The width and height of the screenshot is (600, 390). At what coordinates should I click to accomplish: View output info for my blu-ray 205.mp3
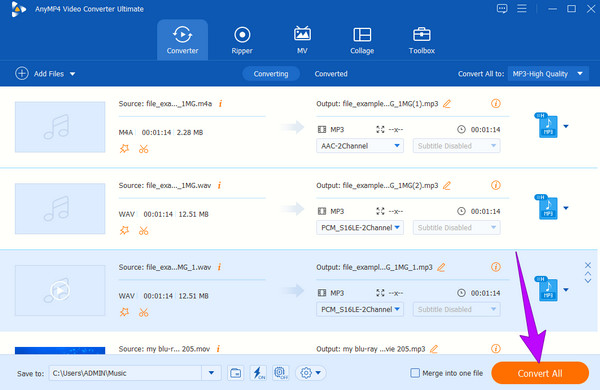tap(496, 348)
